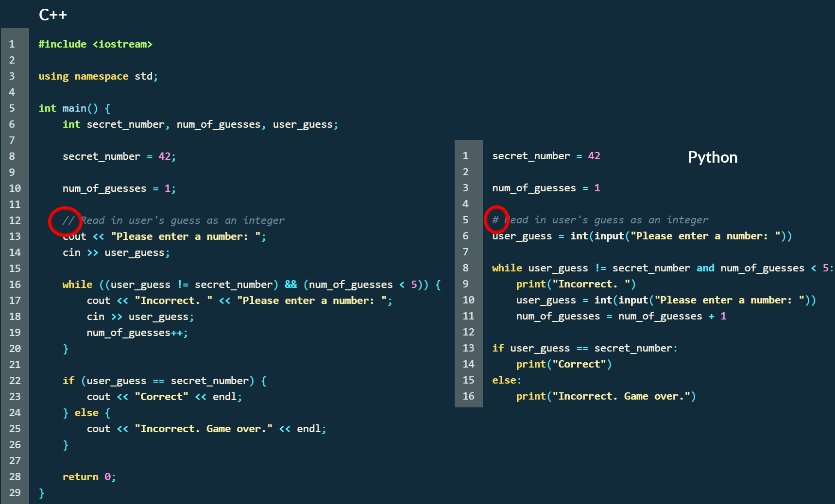Click the #include <iostream> directive
The height and width of the screenshot is (504, 835).
[95, 44]
